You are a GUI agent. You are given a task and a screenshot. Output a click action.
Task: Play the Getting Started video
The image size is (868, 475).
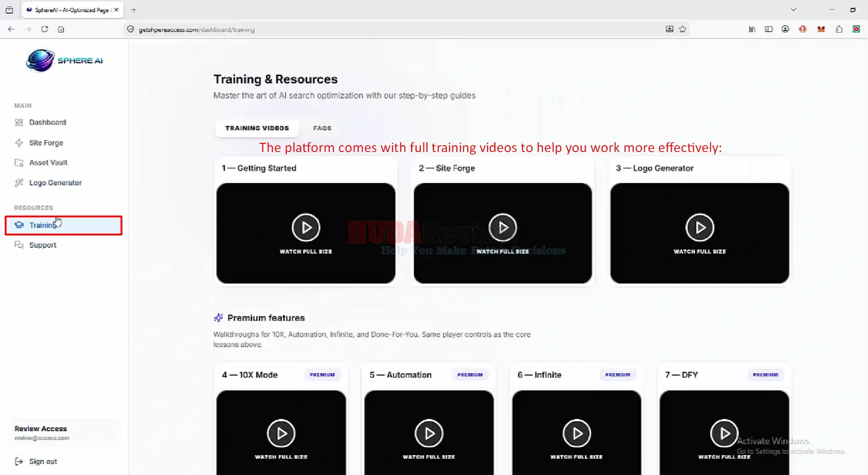pyautogui.click(x=306, y=228)
